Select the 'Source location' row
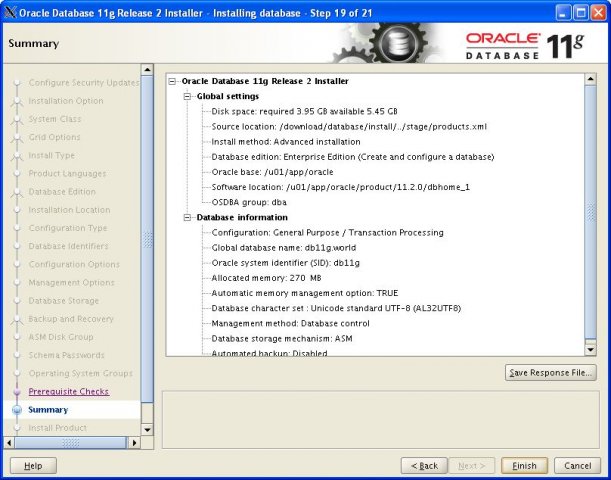The height and width of the screenshot is (480, 611). pos(349,127)
